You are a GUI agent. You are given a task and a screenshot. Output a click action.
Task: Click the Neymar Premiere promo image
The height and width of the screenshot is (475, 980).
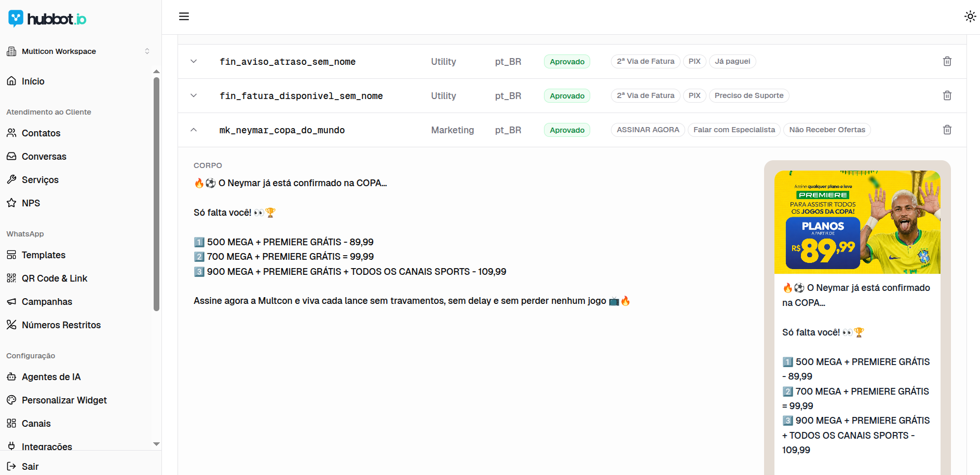coord(857,222)
